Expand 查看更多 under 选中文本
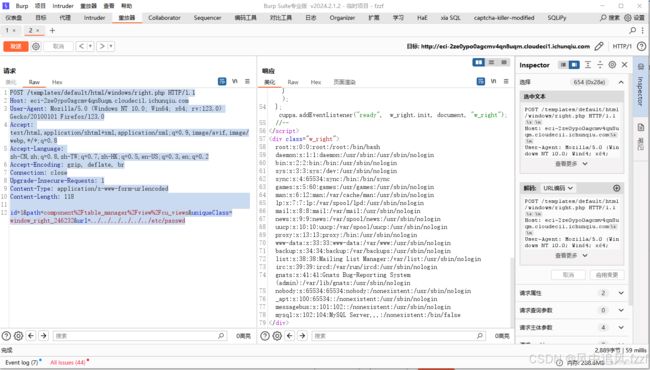650x370 pixels. pos(571,164)
